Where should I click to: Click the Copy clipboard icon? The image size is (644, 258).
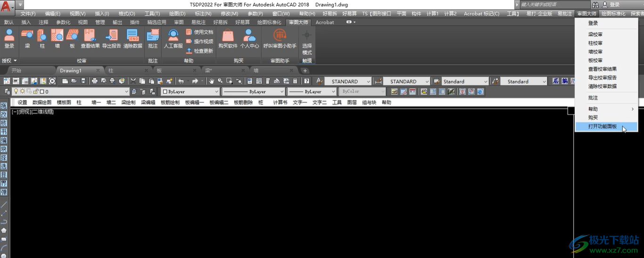pos(142,81)
